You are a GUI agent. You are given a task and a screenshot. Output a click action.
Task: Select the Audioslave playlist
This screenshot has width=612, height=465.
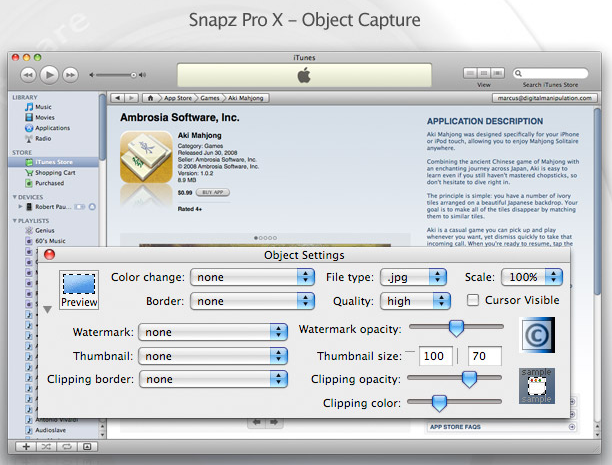click(x=50, y=430)
